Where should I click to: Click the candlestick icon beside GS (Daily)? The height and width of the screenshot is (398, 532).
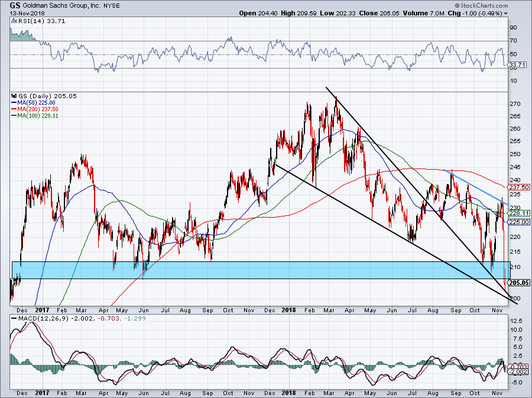click(x=14, y=96)
